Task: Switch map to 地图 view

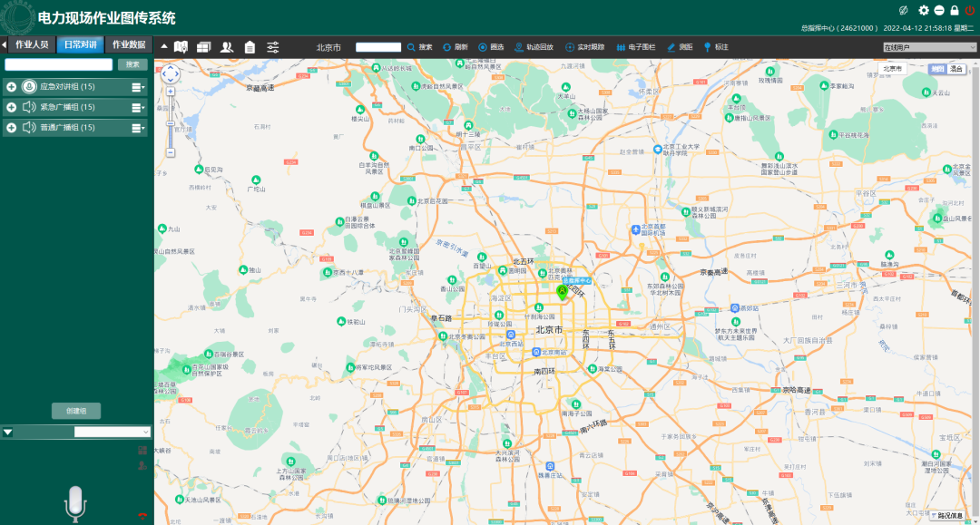Action: tap(936, 69)
